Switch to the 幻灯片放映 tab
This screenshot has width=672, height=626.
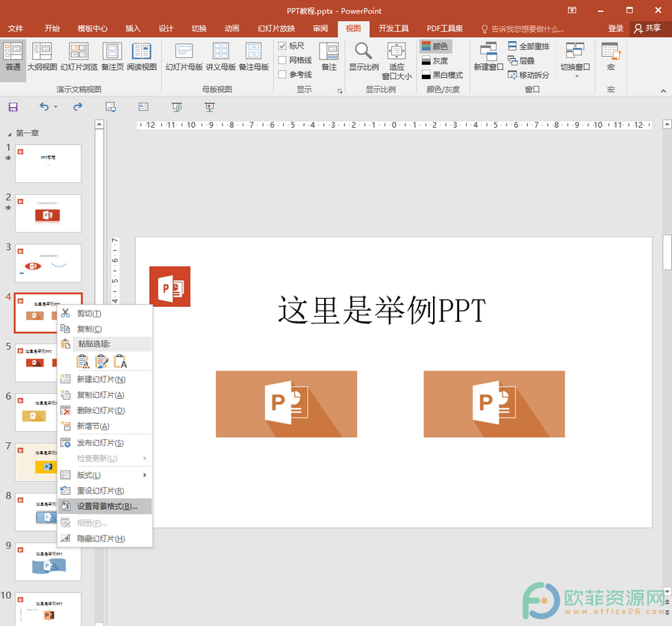[x=276, y=28]
